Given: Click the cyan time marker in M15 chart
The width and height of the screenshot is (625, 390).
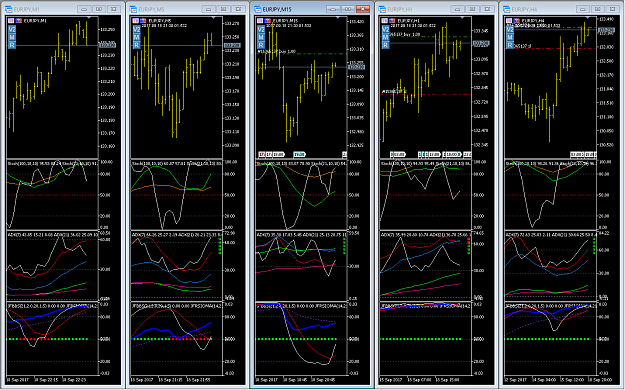Looking at the screenshot, I should 299,154.
